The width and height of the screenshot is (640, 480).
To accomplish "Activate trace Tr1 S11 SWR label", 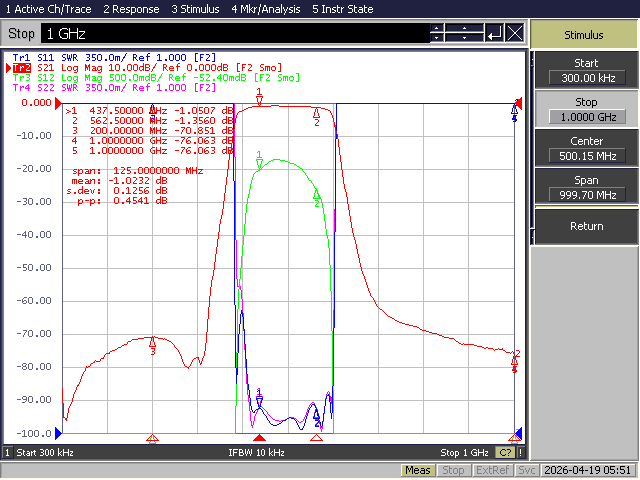I will click(x=114, y=58).
